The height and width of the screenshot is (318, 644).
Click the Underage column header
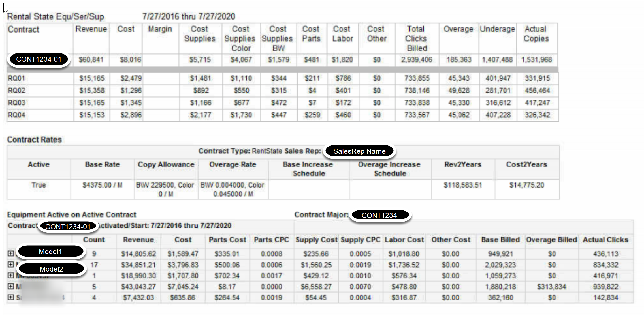[497, 29]
